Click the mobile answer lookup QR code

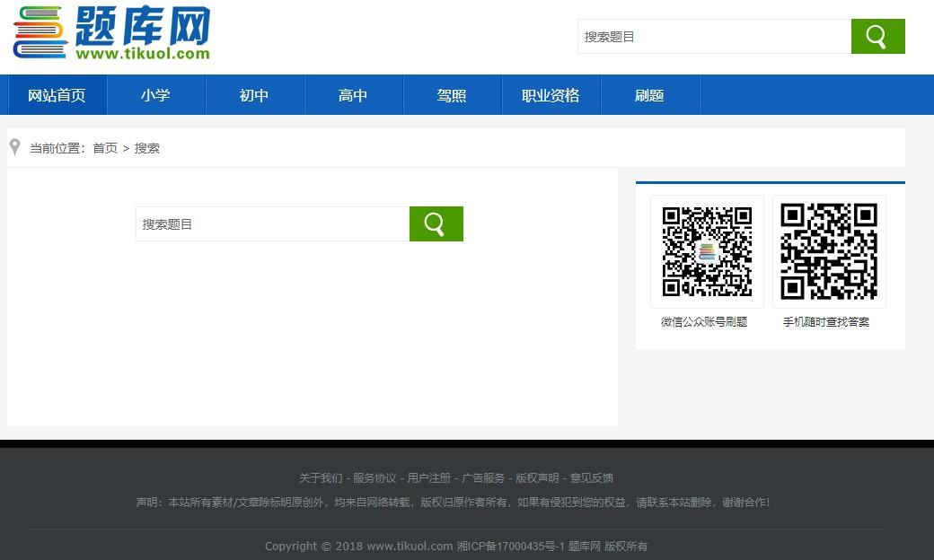[x=828, y=251]
